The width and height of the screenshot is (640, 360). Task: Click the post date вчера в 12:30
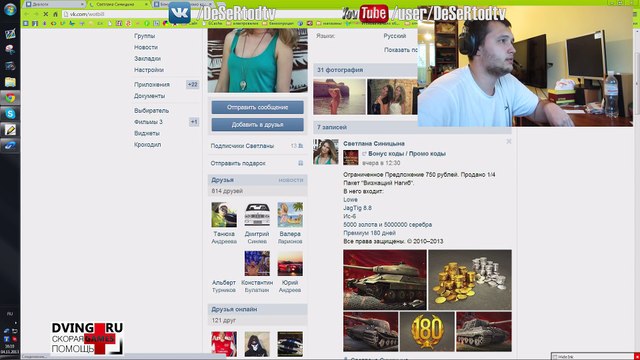(381, 163)
